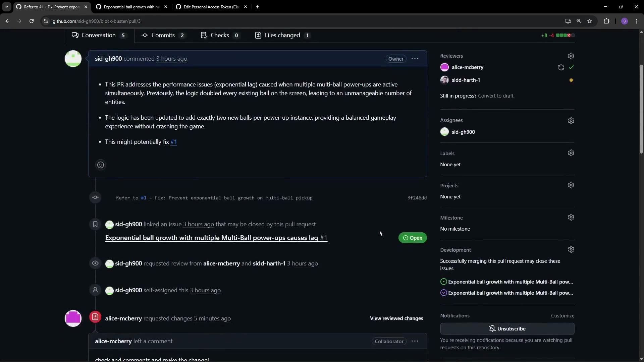Image resolution: width=644 pixels, height=362 pixels.
Task: Click Customize notifications
Action: pyautogui.click(x=562, y=316)
